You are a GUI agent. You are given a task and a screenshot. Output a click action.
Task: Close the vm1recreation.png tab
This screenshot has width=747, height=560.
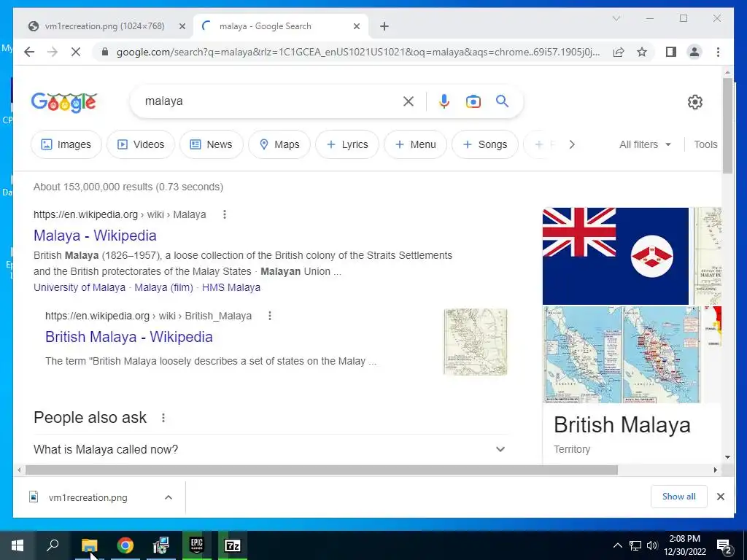tap(182, 27)
